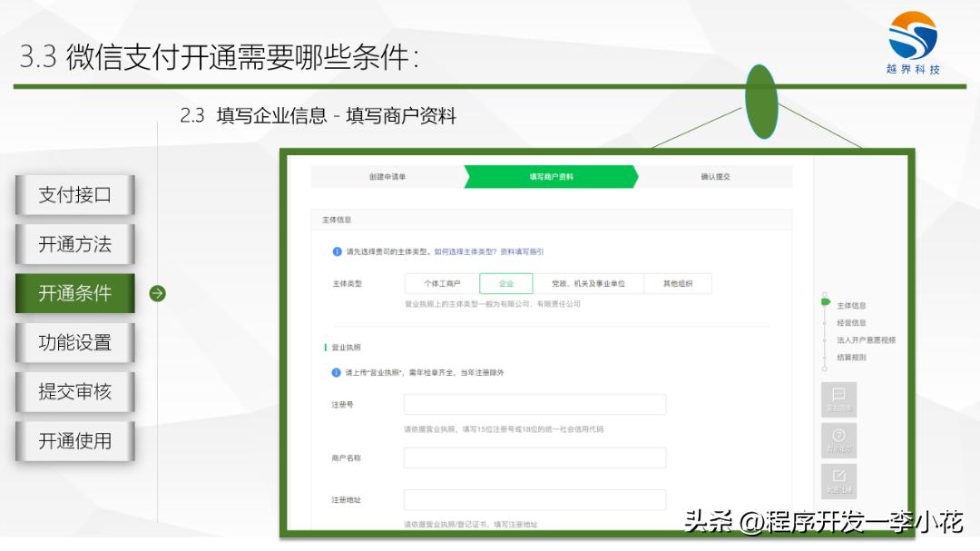Switch to the 创建申请单 step tab

point(390,177)
